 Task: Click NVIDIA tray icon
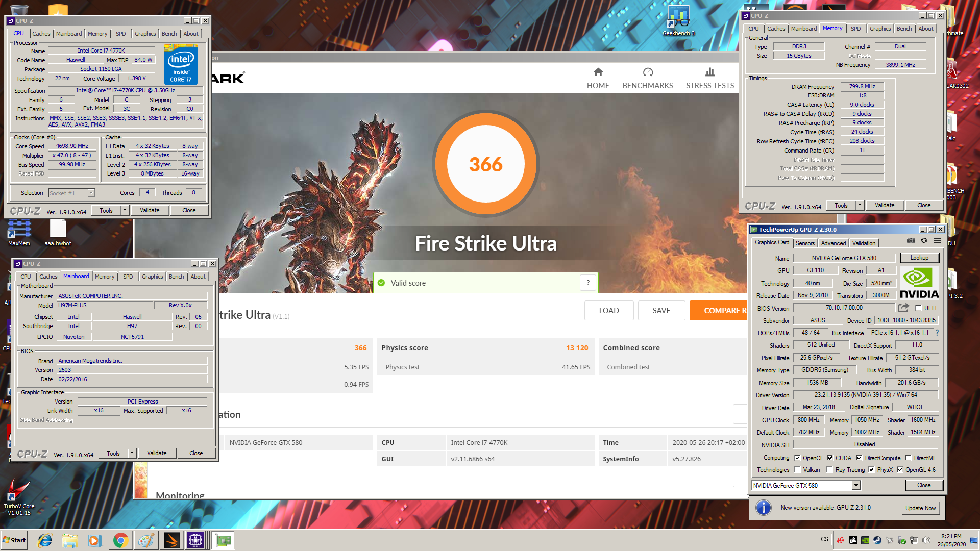point(865,540)
